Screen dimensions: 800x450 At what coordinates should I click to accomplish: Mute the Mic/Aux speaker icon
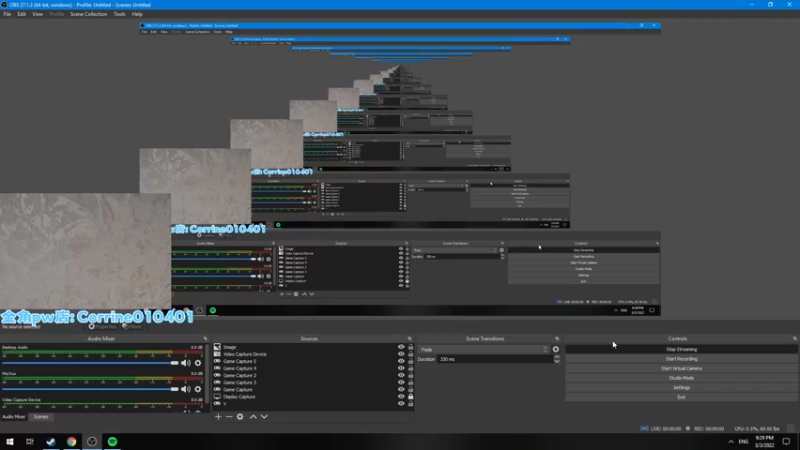coord(185,389)
